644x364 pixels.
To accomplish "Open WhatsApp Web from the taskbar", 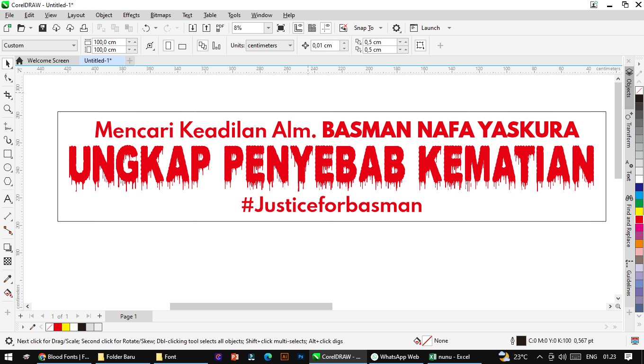I will pos(394,357).
